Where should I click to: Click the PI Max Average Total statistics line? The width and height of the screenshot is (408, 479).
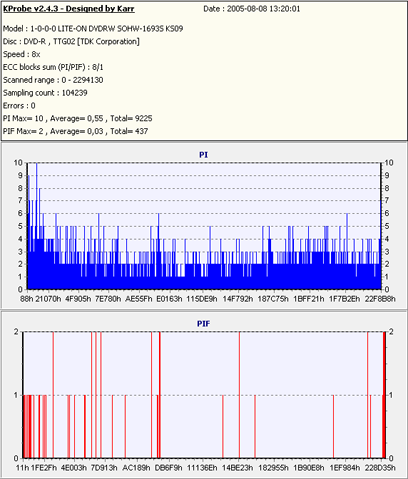pyautogui.click(x=78, y=118)
